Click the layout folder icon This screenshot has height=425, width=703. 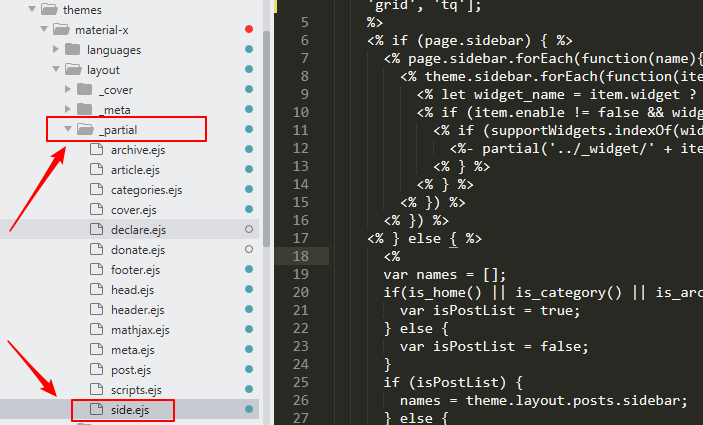click(73, 69)
